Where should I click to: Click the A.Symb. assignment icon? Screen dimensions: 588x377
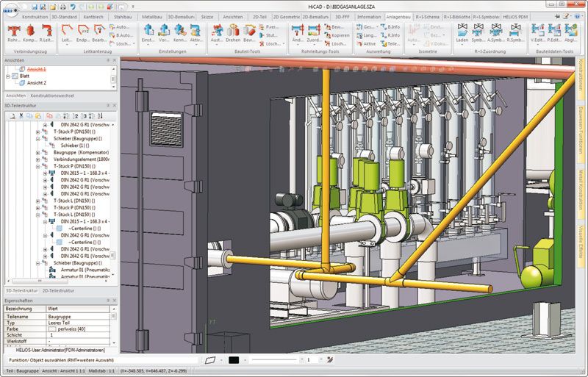(x=496, y=33)
